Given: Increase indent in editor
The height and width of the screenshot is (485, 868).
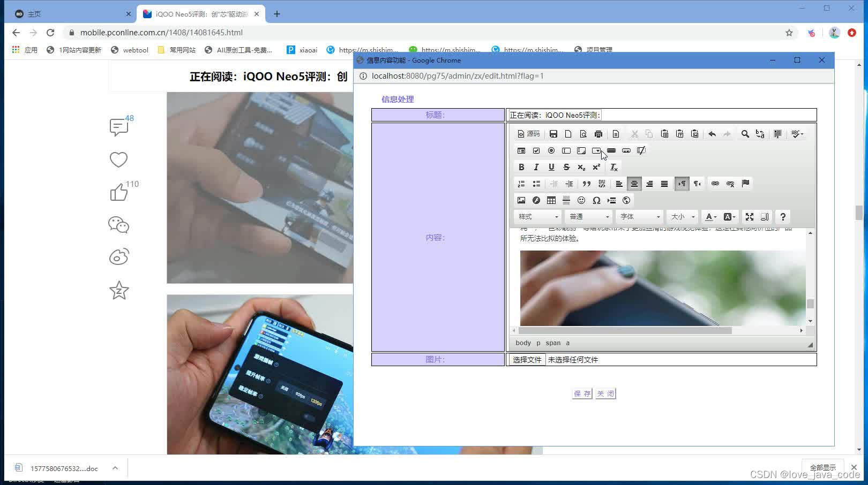Looking at the screenshot, I should (569, 184).
